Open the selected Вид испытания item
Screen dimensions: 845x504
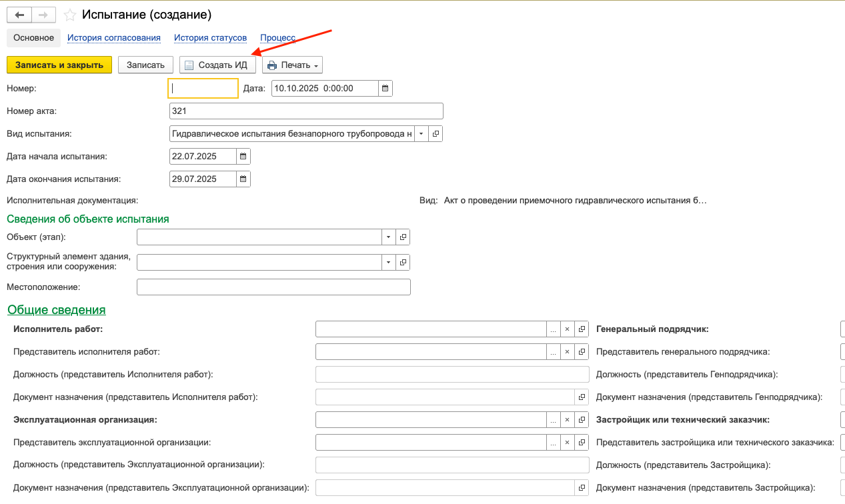click(x=436, y=134)
